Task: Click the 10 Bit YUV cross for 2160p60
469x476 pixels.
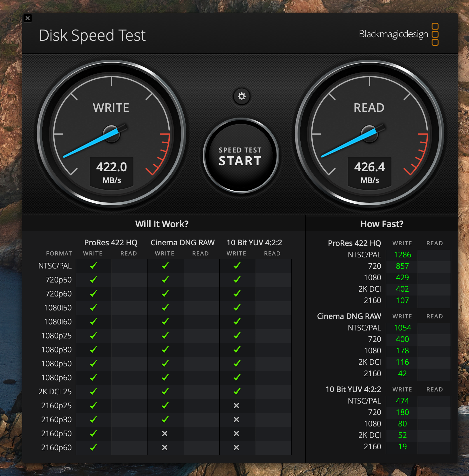Action: (x=236, y=447)
